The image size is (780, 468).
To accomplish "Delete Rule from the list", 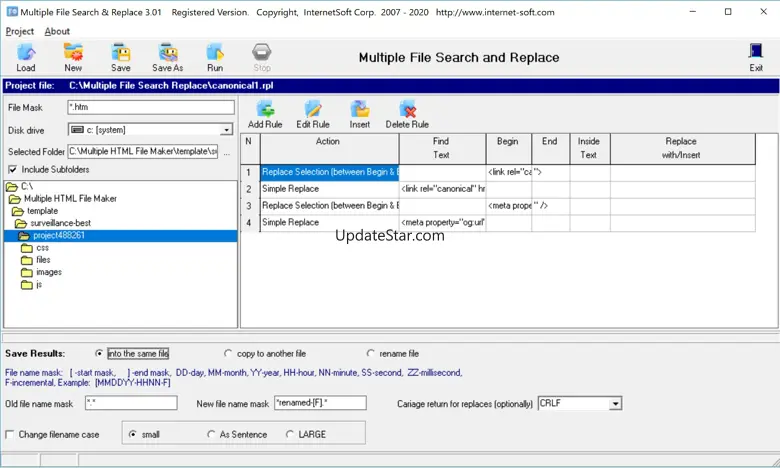I will (x=407, y=114).
